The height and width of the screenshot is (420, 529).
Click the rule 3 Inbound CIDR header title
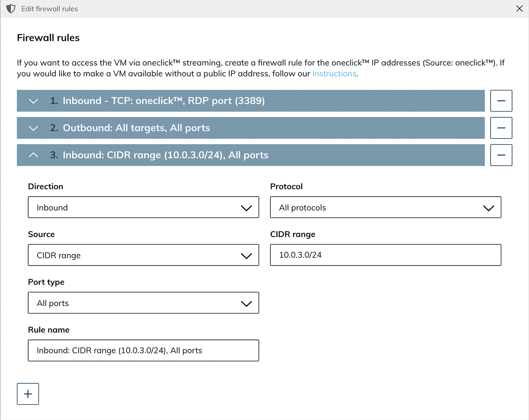pos(165,155)
